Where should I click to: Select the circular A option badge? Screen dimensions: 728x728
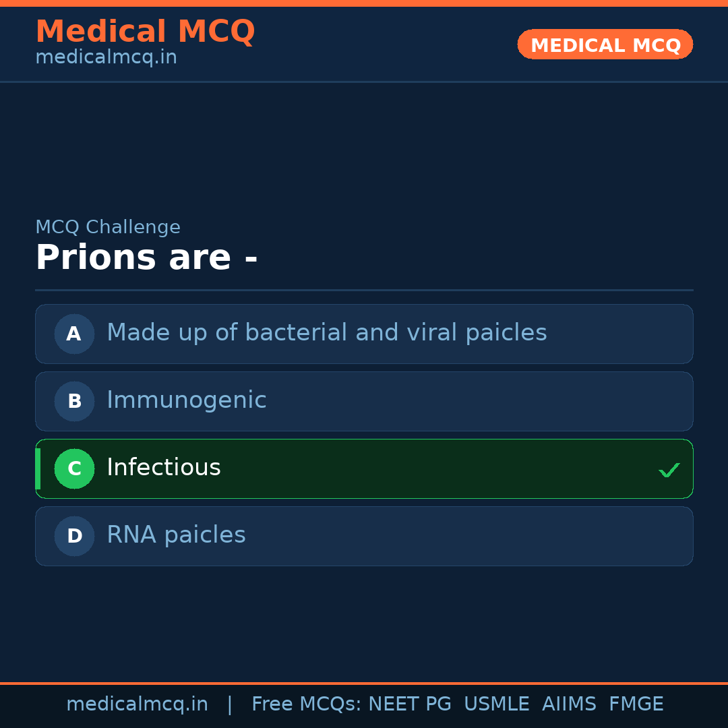coord(74,334)
